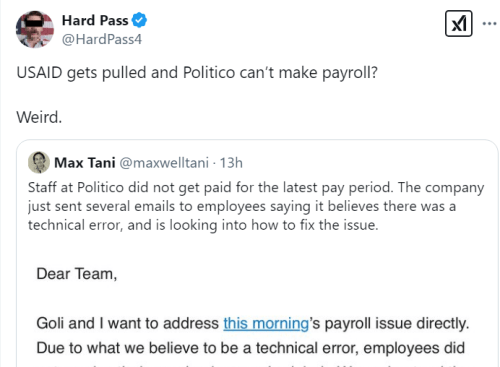Select the 'USAID gets pulled' post text
Screen dimensions: 500x367
pyautogui.click(x=197, y=73)
